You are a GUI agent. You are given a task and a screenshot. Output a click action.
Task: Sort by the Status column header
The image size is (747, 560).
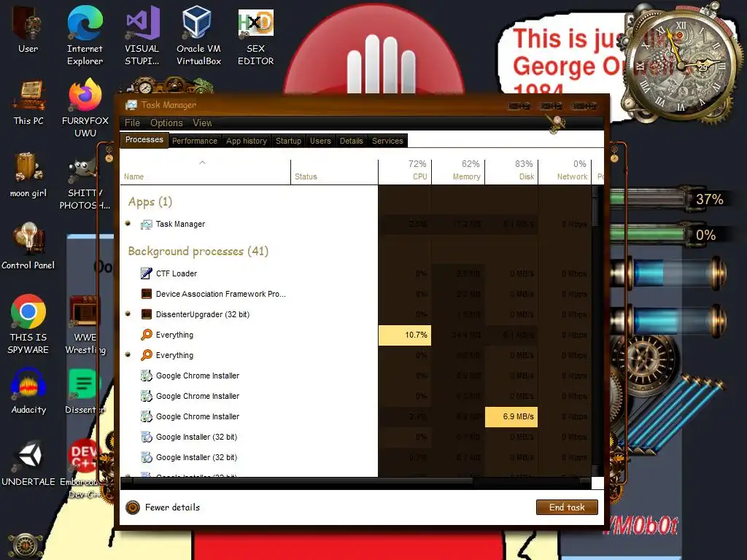[x=334, y=171]
